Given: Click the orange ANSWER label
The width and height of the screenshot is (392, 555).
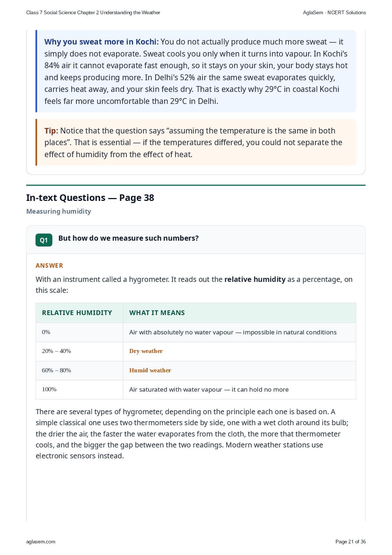Looking at the screenshot, I should pos(49,265).
